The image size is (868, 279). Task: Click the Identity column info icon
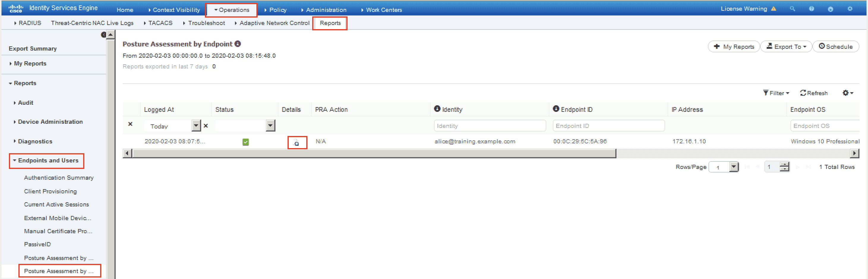437,109
